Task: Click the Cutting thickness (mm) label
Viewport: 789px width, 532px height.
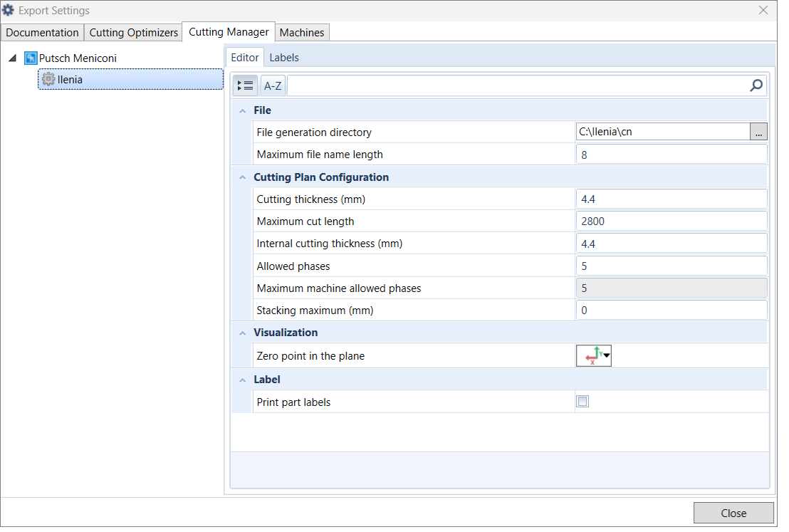Action: 311,199
